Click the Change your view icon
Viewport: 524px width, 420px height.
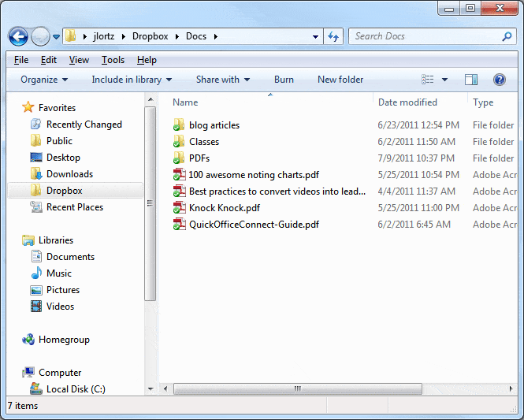pyautogui.click(x=427, y=80)
